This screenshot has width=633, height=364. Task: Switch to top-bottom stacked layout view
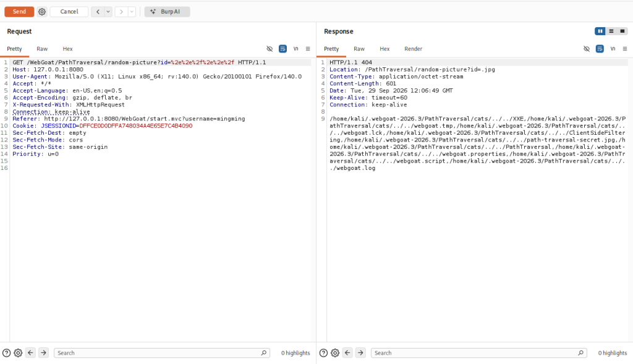click(611, 31)
